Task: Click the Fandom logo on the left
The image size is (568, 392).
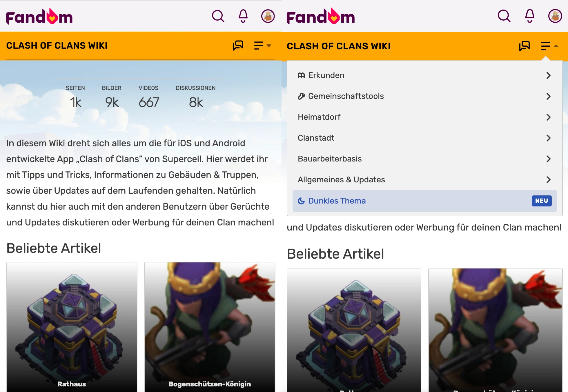Action: click(x=39, y=17)
